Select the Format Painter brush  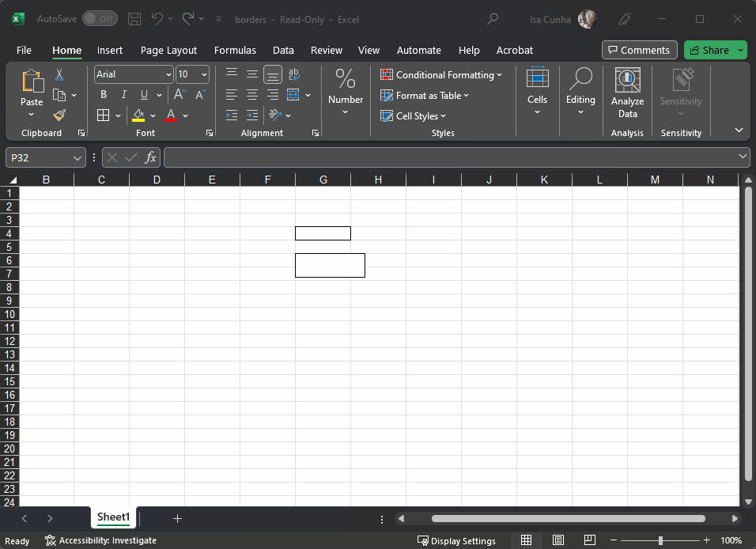(59, 115)
